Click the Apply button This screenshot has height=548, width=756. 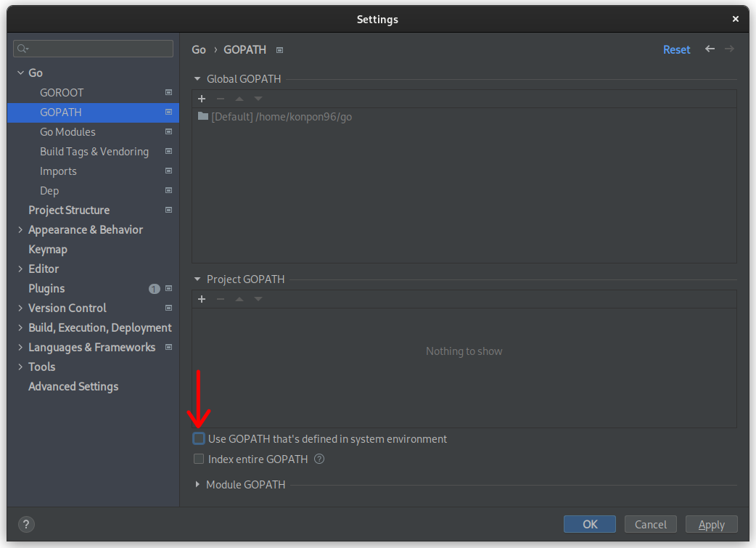(711, 524)
